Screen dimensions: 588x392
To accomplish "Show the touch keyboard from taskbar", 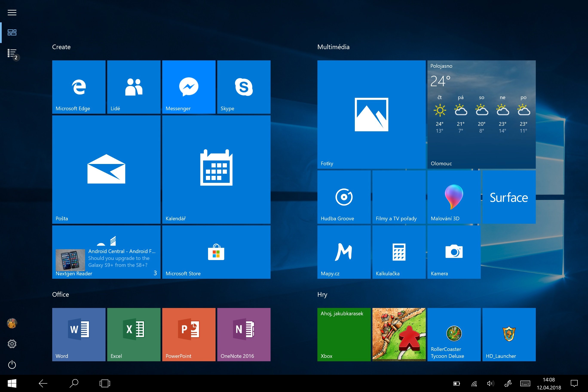I will [525, 383].
